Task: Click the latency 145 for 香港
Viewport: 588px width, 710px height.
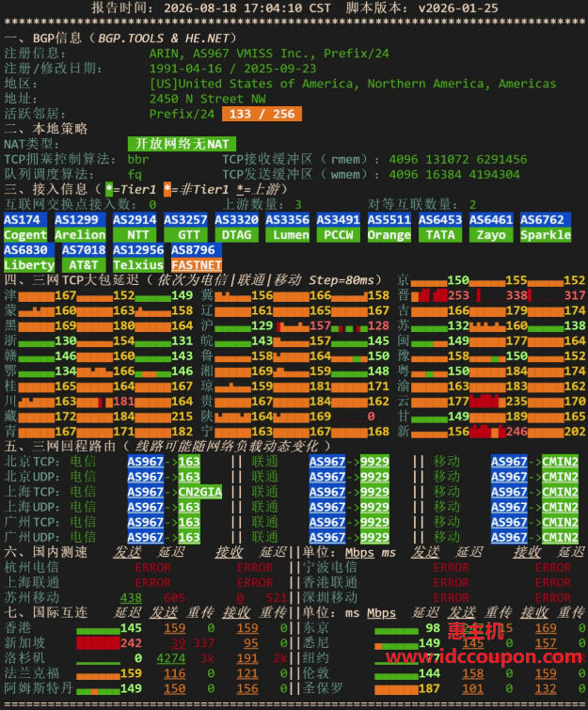Action: [x=131, y=628]
